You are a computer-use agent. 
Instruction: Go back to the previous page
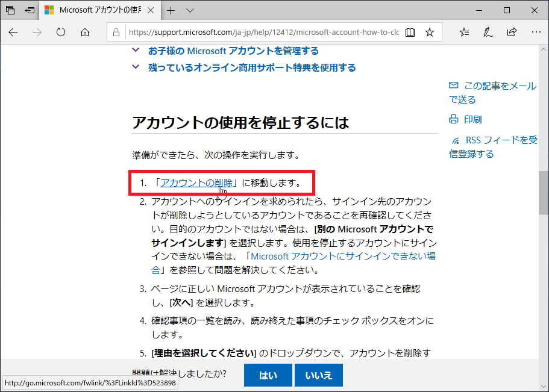[13, 33]
